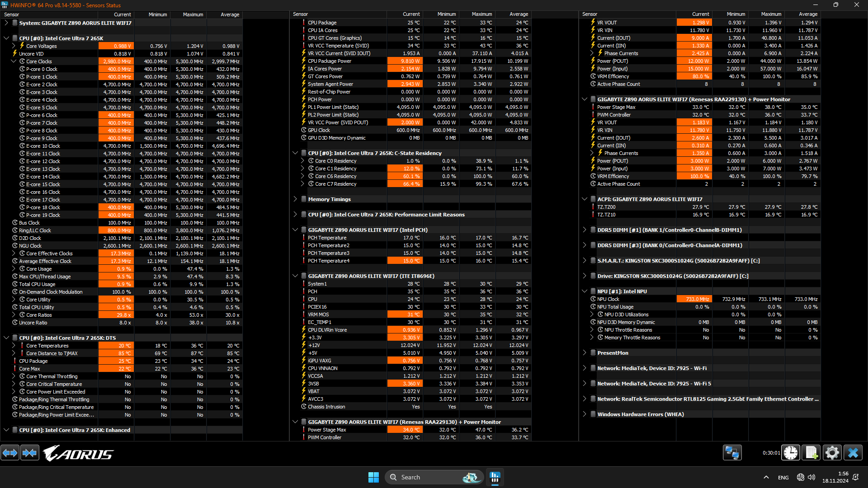Start logging with the sheet-plus icon
Viewport: 868px width, 488px height.
(811, 452)
